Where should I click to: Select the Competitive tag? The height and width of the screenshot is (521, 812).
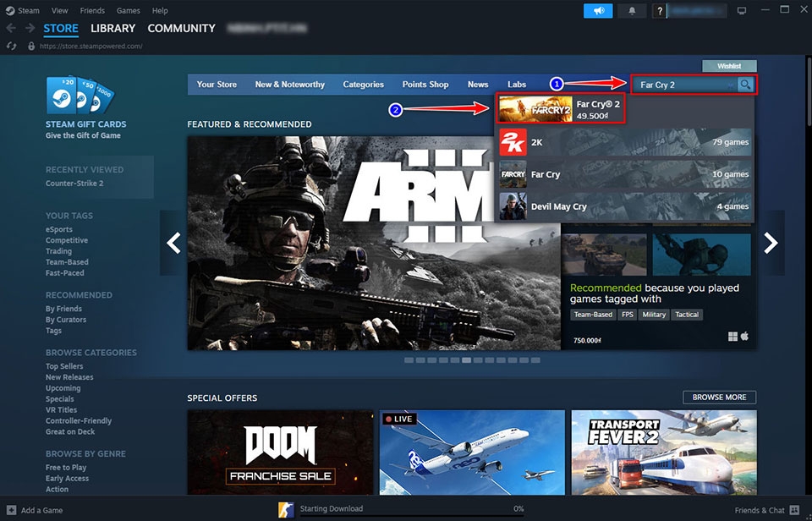[67, 240]
